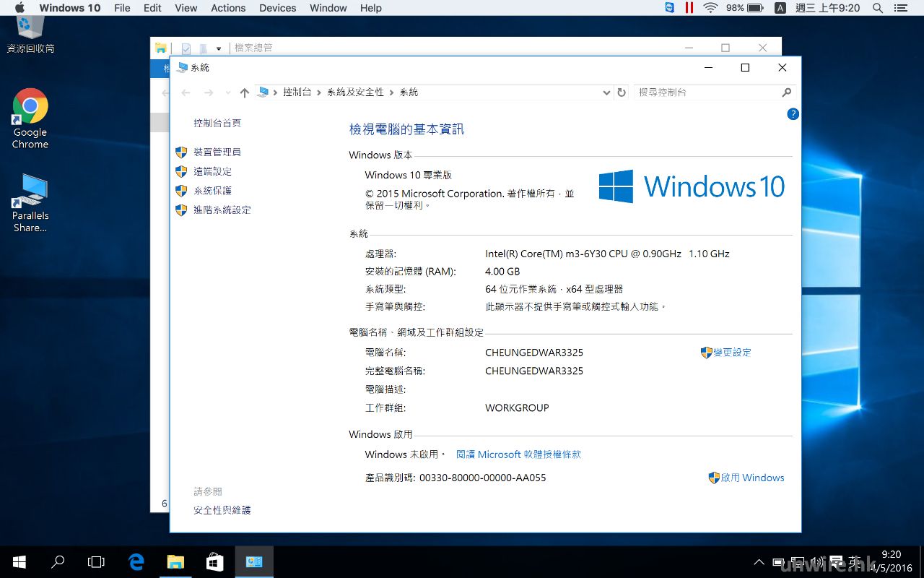Click the up arrow navigation button
This screenshot has width=924, height=578.
[245, 92]
